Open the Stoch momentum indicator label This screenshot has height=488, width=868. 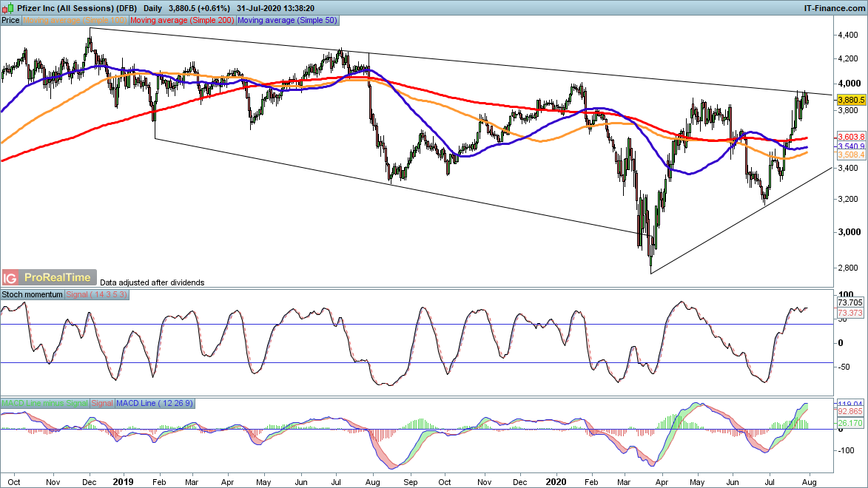click(x=33, y=294)
